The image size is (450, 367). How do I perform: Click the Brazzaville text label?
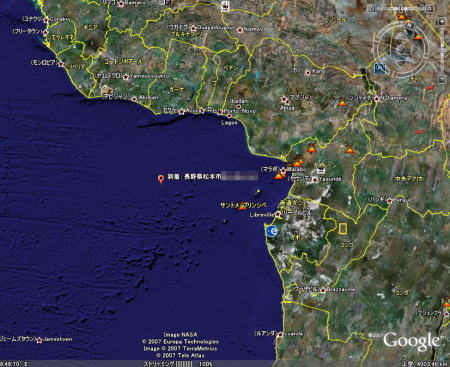(x=341, y=290)
